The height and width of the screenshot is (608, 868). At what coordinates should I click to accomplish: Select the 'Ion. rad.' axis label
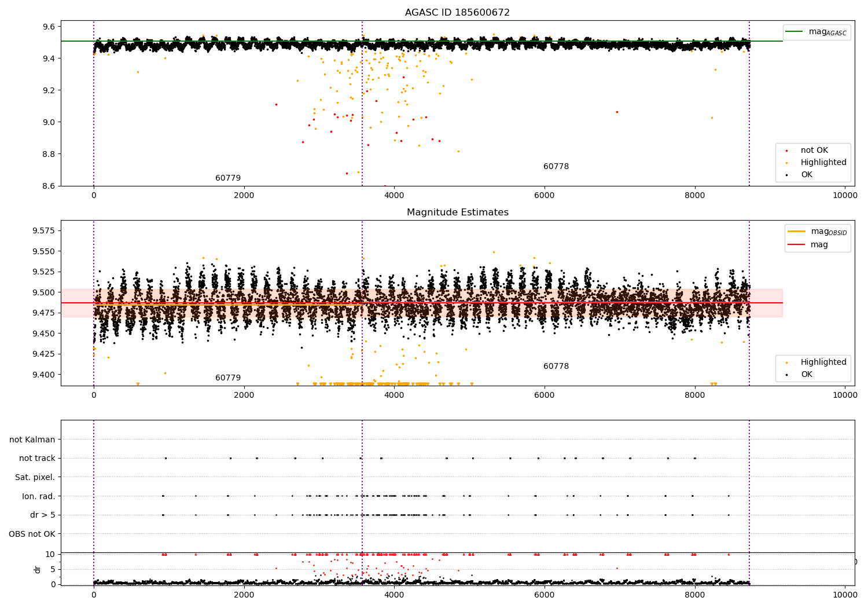pyautogui.click(x=39, y=496)
